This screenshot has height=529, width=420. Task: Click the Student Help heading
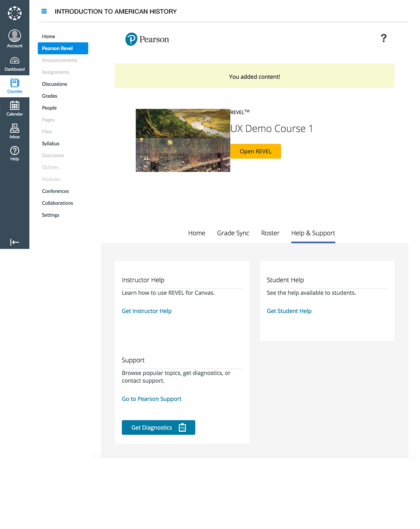tap(285, 280)
